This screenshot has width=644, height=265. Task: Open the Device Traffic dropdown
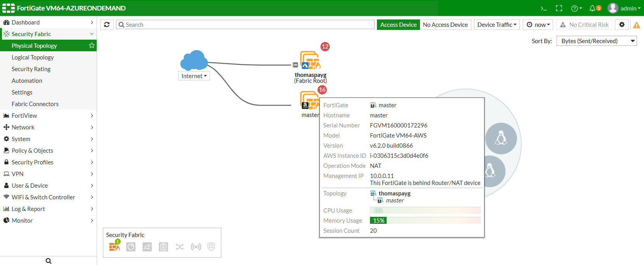pos(497,24)
